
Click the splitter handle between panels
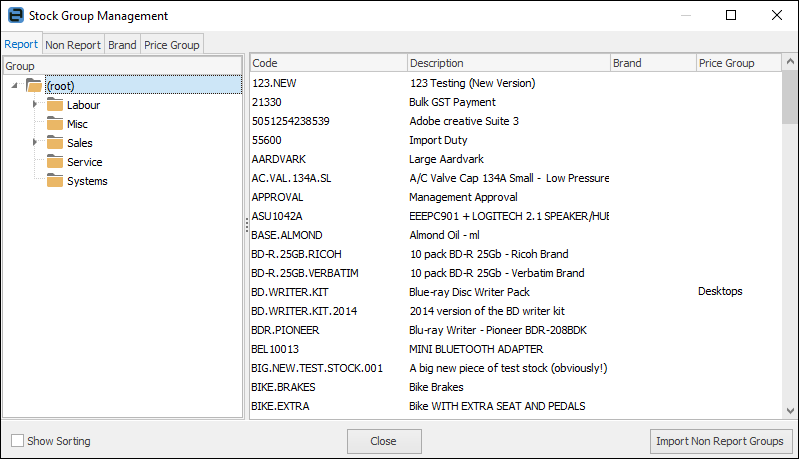click(x=247, y=225)
